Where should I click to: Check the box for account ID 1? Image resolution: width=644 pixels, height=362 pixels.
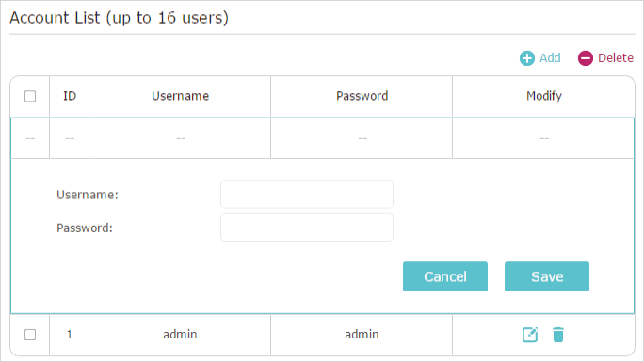(x=30, y=335)
